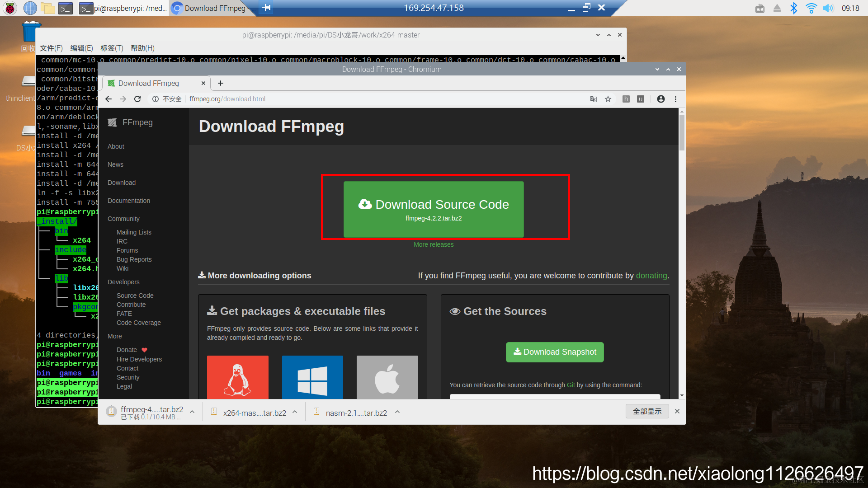
Task: Click the Download Source Code button
Action: click(434, 209)
